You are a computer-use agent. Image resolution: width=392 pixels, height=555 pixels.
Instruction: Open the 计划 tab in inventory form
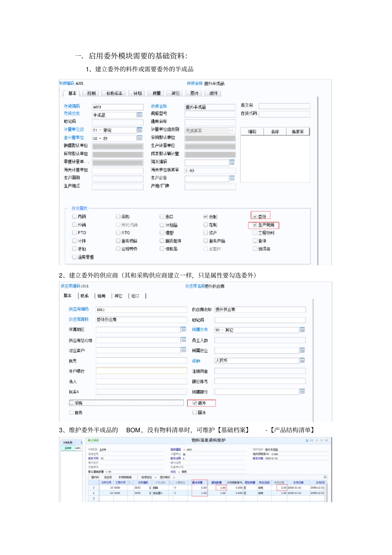pos(137,94)
